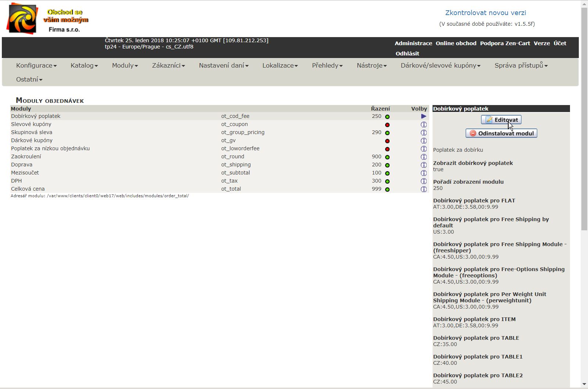Open Online obchod in header
588x389 pixels.
point(456,43)
